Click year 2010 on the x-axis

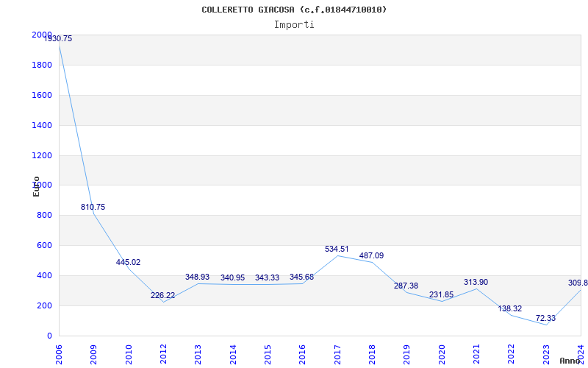coord(129,354)
